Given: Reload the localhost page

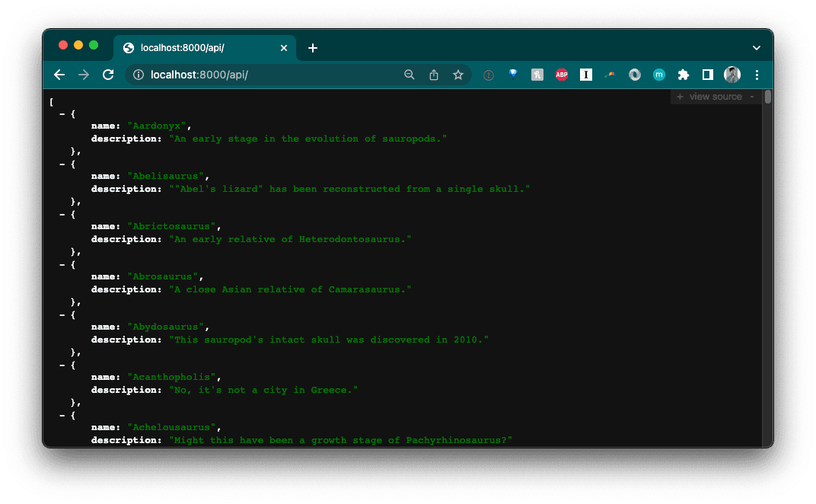Looking at the screenshot, I should click(108, 75).
